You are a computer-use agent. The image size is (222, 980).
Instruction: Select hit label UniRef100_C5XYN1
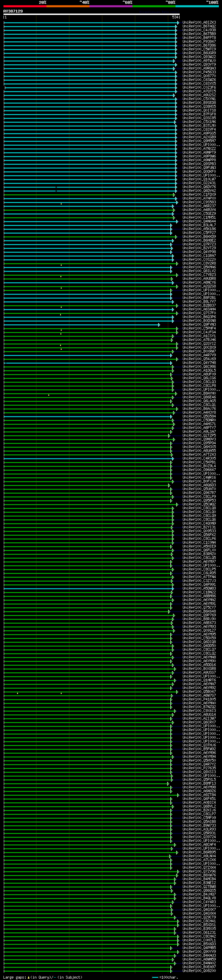click(199, 99)
